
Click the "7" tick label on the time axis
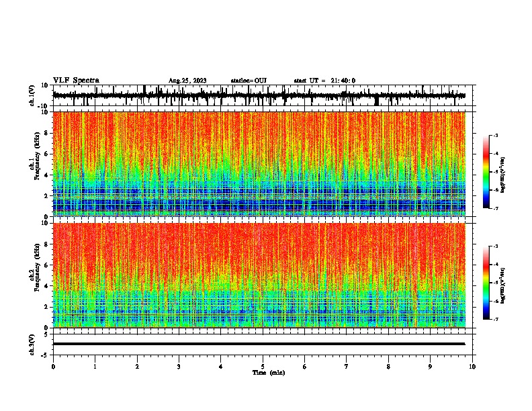[x=347, y=367]
